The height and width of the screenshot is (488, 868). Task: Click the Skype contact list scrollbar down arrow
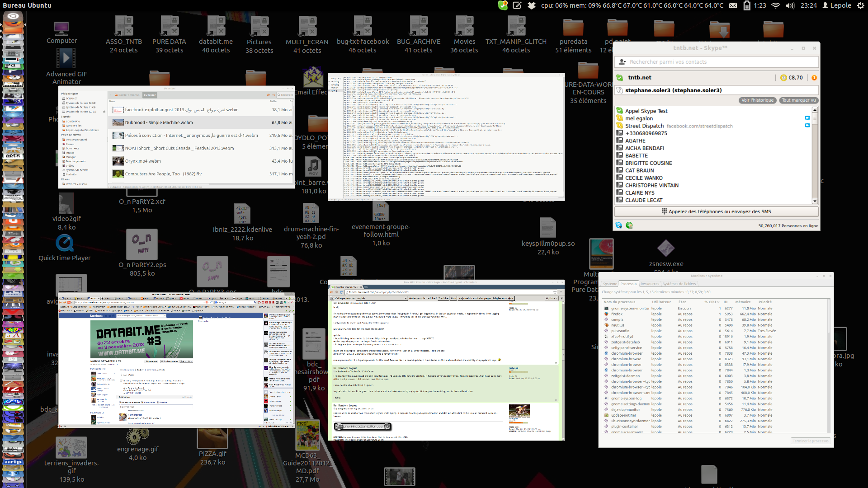[815, 201]
